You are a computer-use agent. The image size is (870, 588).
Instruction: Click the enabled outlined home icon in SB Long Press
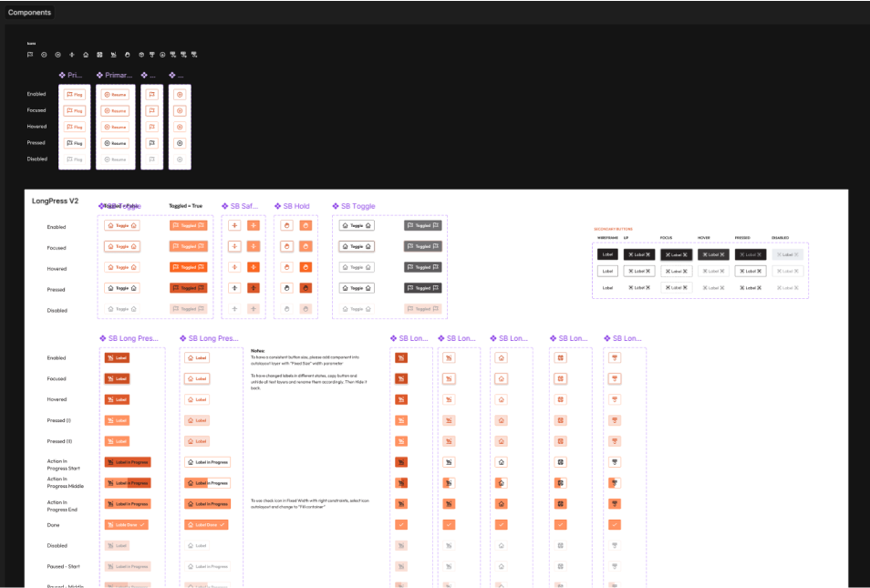[x=501, y=357]
